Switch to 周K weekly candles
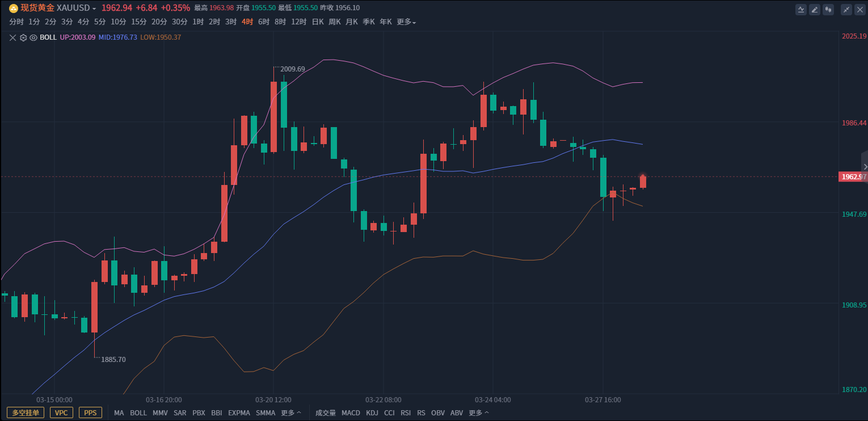Image resolution: width=868 pixels, height=421 pixels. tap(335, 22)
